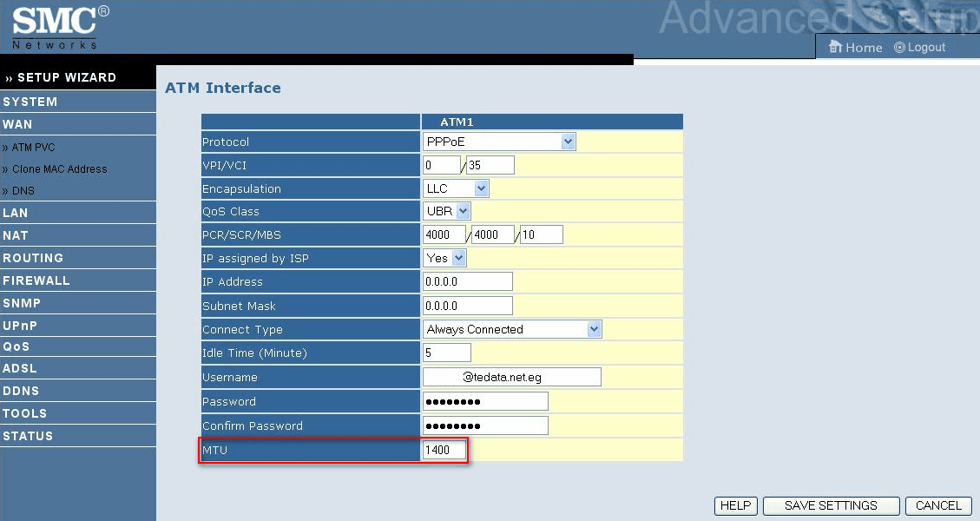980x521 pixels.
Task: Select WAN in the sidebar menu
Action: 17,124
